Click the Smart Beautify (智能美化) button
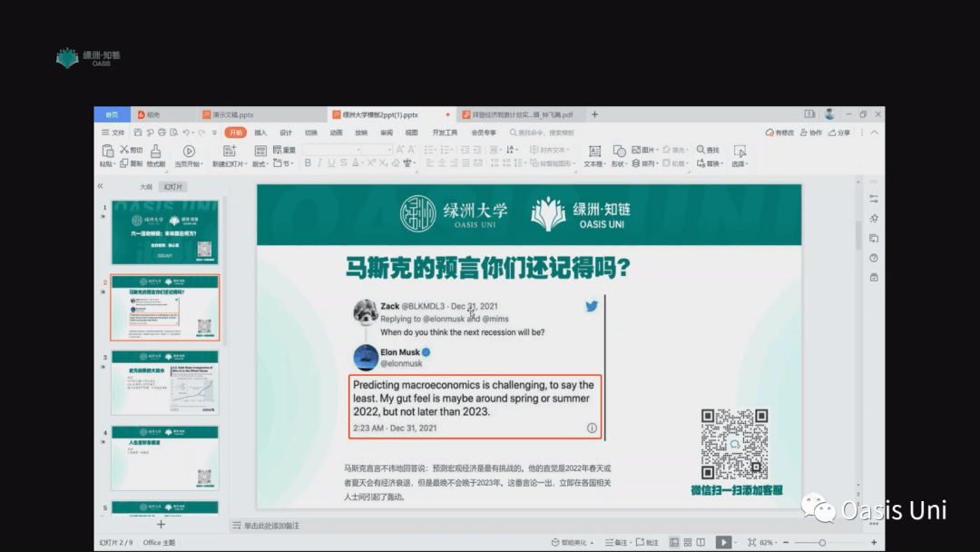The width and height of the screenshot is (980, 552). 573,542
